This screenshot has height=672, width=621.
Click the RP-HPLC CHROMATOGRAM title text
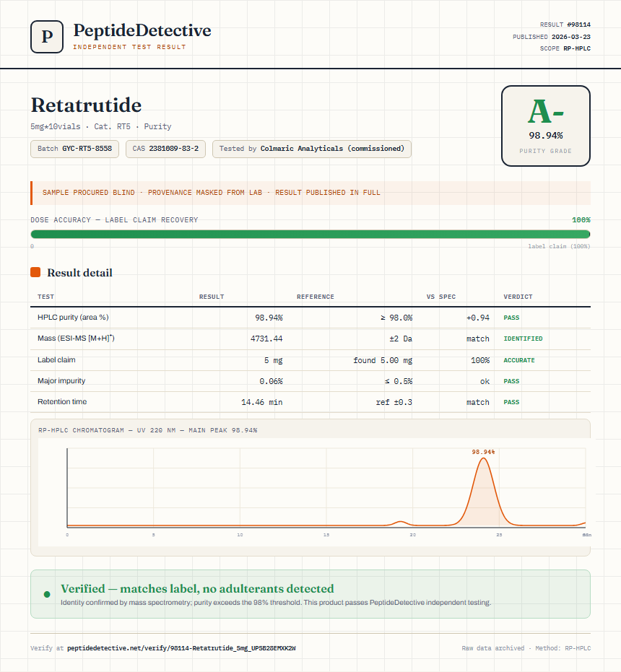(x=147, y=430)
